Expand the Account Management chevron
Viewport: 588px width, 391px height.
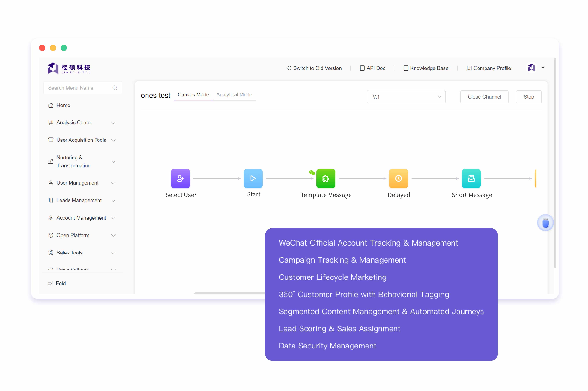(113, 218)
